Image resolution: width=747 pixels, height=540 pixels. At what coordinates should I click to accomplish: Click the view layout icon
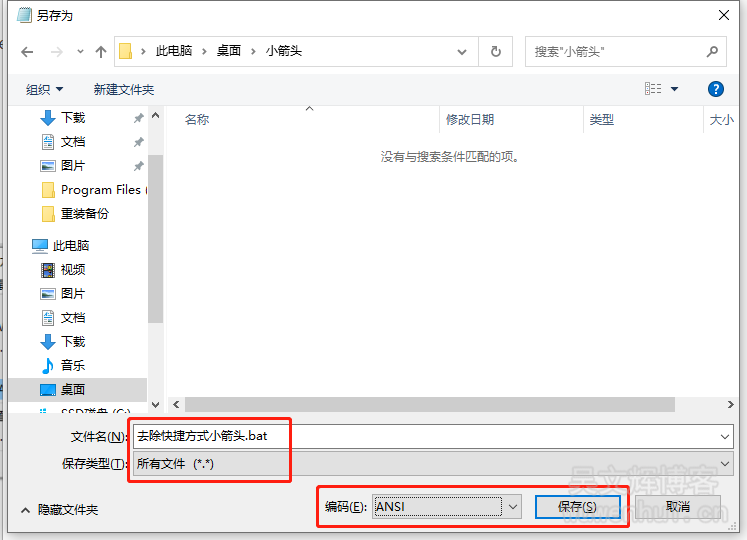(653, 89)
